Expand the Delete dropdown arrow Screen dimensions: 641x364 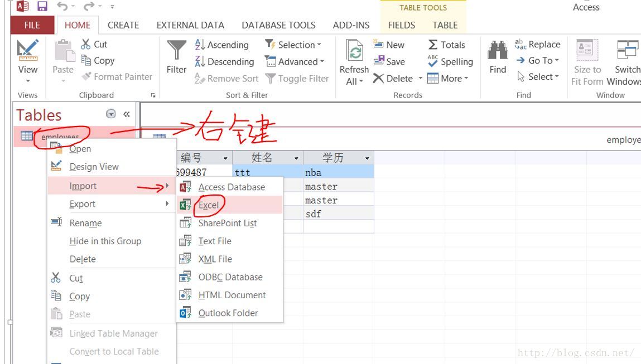[x=420, y=78]
